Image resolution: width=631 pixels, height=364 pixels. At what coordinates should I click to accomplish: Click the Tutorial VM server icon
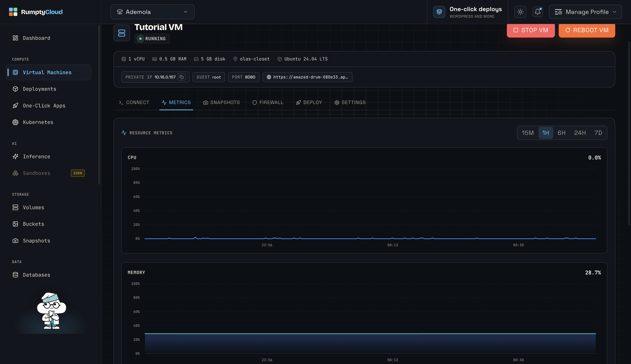point(122,33)
